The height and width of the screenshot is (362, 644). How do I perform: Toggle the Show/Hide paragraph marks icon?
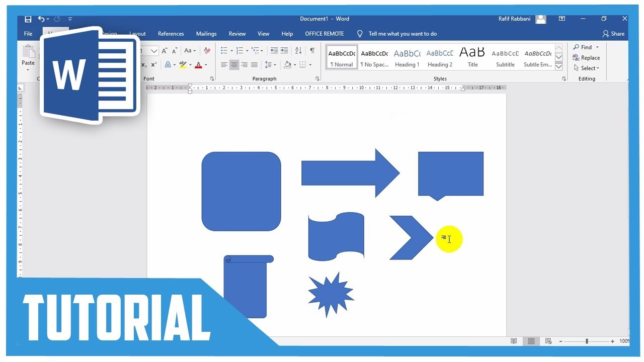point(312,50)
